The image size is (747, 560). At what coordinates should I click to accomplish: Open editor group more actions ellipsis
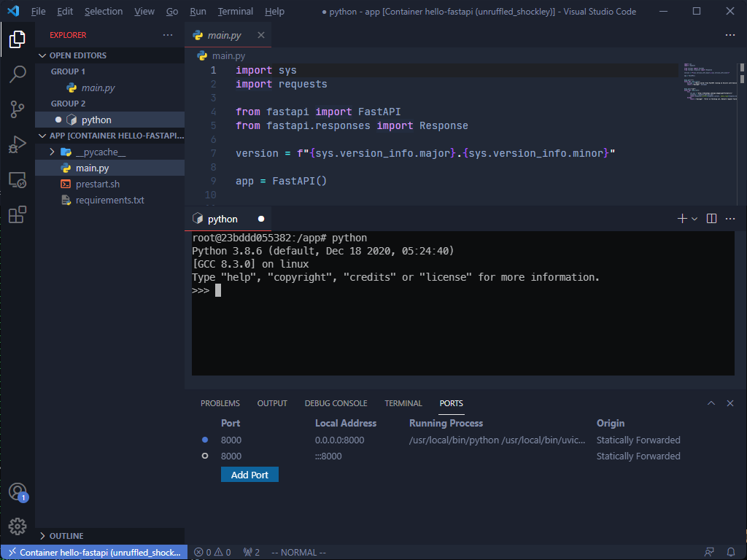pyautogui.click(x=729, y=35)
